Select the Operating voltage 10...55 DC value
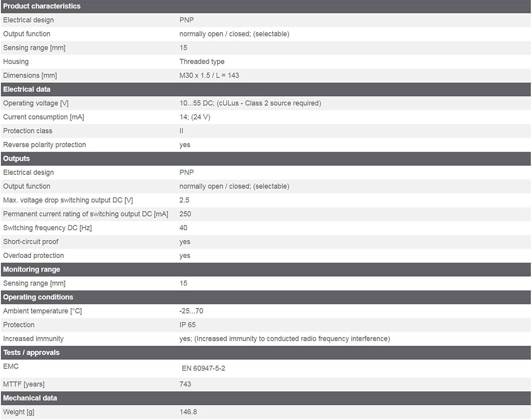This screenshot has width=532, height=420. tap(250, 103)
